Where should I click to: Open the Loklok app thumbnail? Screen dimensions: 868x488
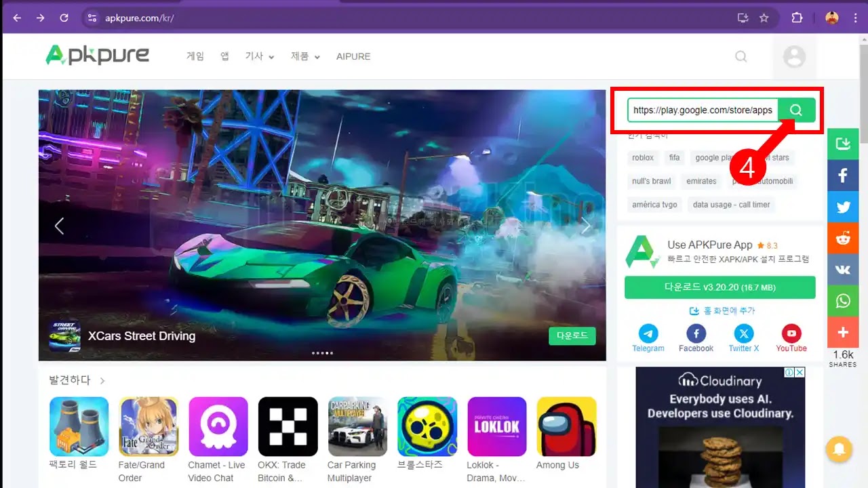497,426
